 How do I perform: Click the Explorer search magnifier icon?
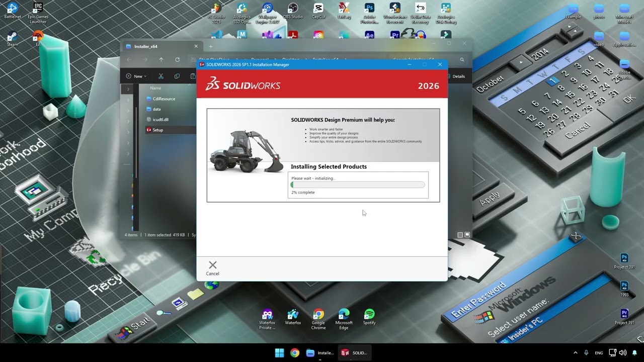coord(462,59)
